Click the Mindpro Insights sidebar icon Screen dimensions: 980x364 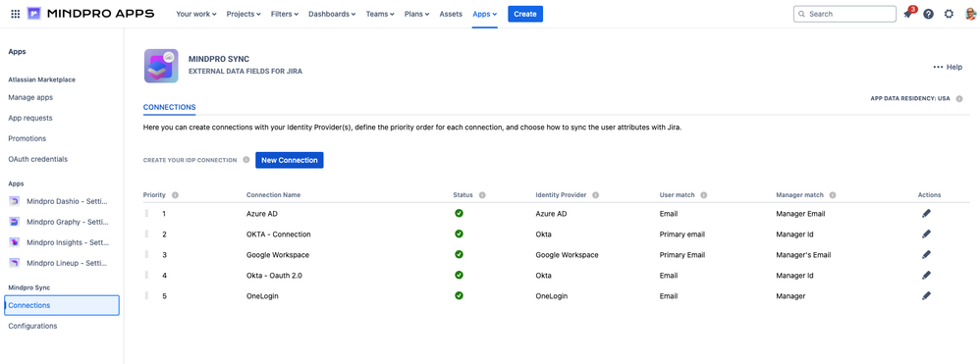[x=15, y=242]
